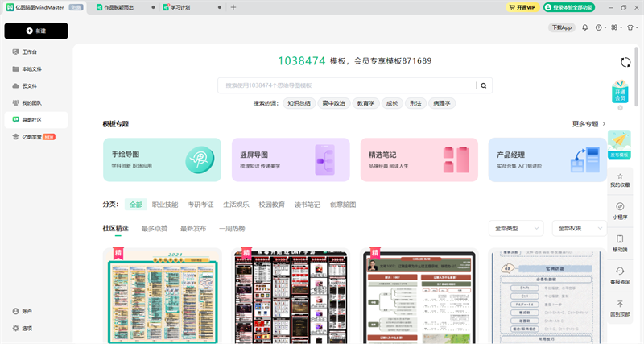Click the 新建 new document button
644x344 pixels.
coord(36,31)
